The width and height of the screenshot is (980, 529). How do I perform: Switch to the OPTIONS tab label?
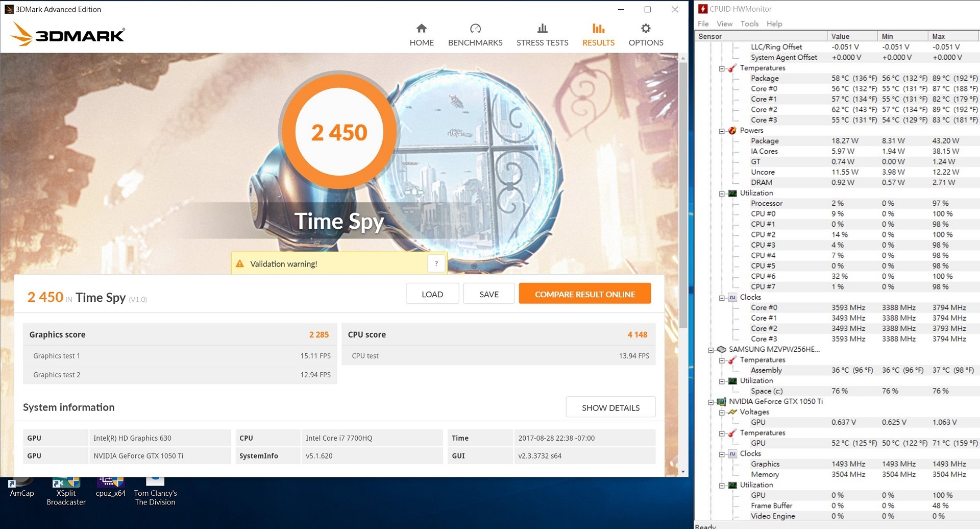click(x=646, y=43)
